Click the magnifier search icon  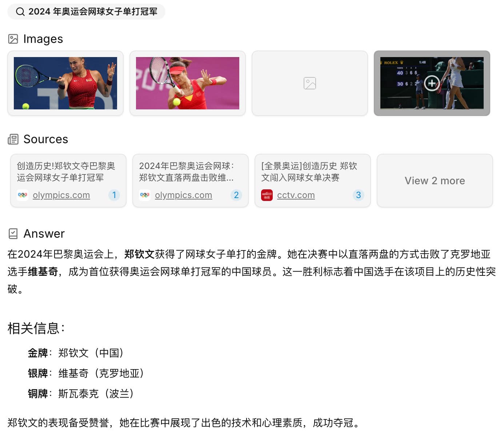click(x=20, y=12)
